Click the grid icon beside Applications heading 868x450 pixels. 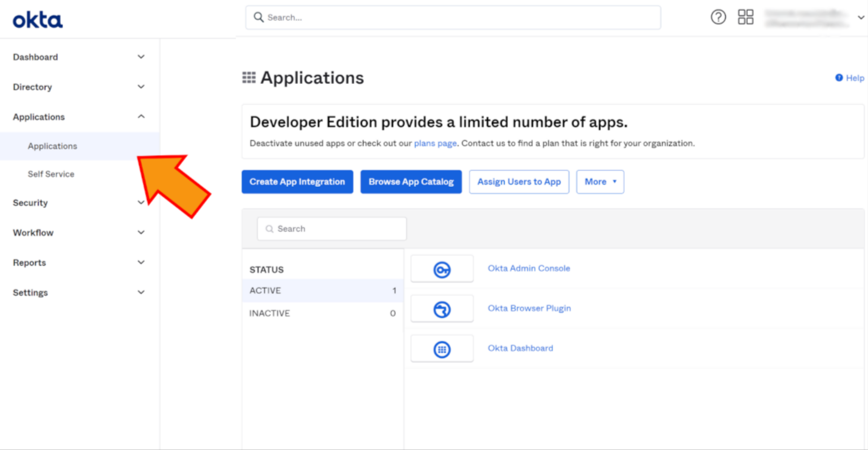[x=249, y=78]
